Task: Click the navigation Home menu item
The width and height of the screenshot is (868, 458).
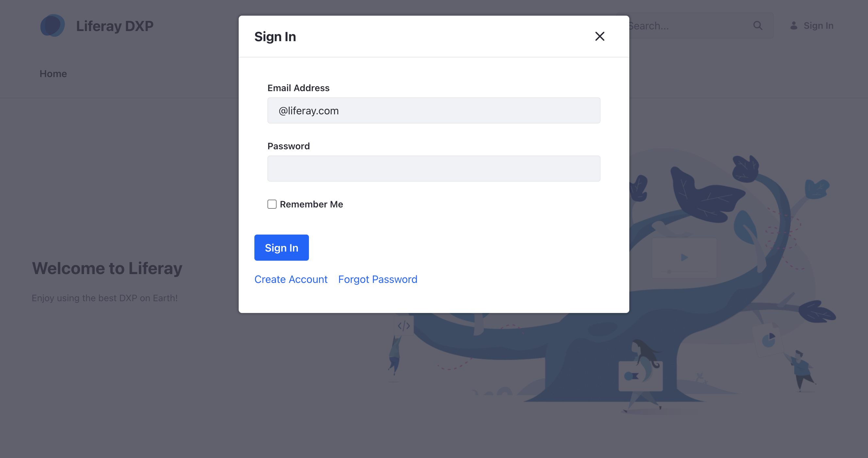Action: (53, 74)
